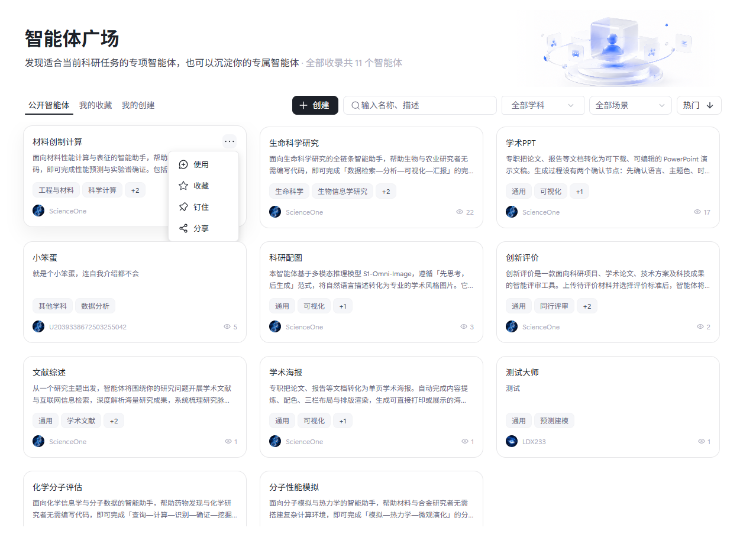Open the 科研配图 card title
This screenshot has width=756, height=534.
pyautogui.click(x=286, y=258)
